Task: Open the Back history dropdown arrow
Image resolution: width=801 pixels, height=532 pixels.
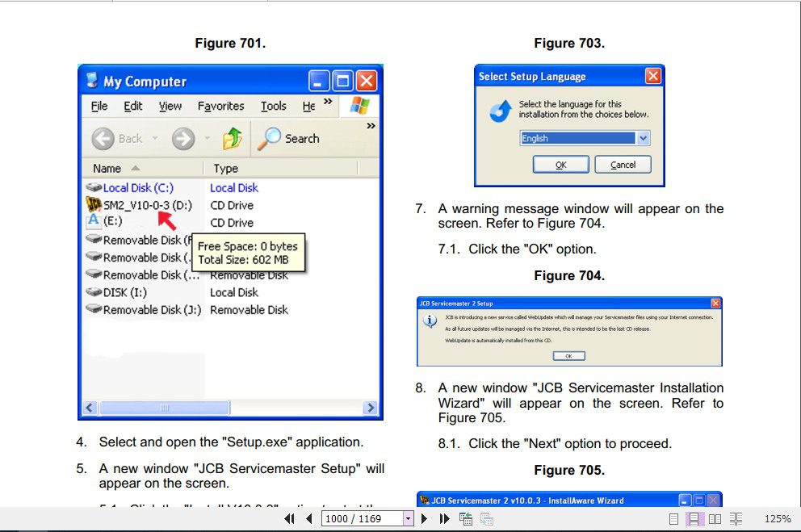Action: [x=155, y=138]
